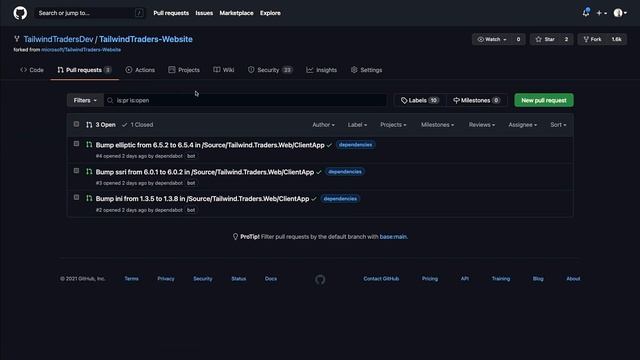
Task: Click dependencies label on ini PR
Action: click(340, 199)
